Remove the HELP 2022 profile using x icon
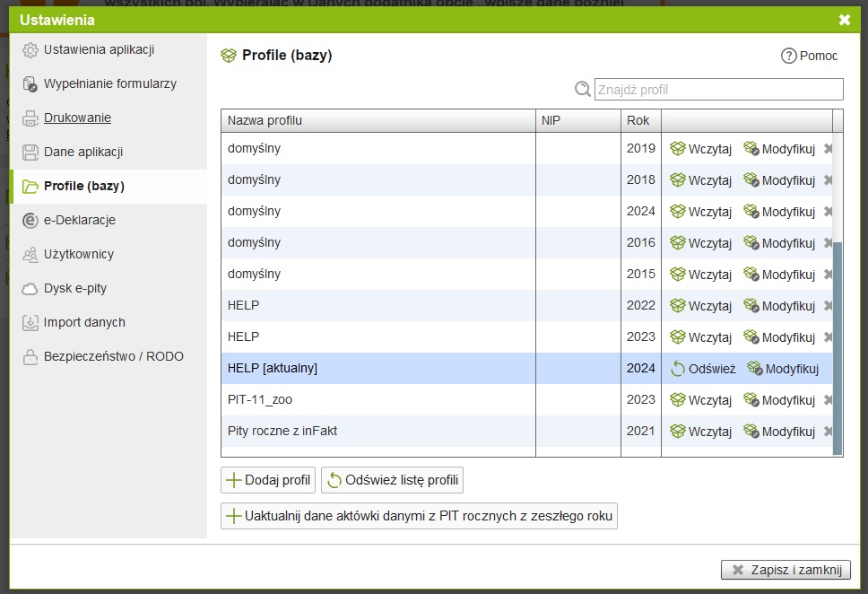 828,306
